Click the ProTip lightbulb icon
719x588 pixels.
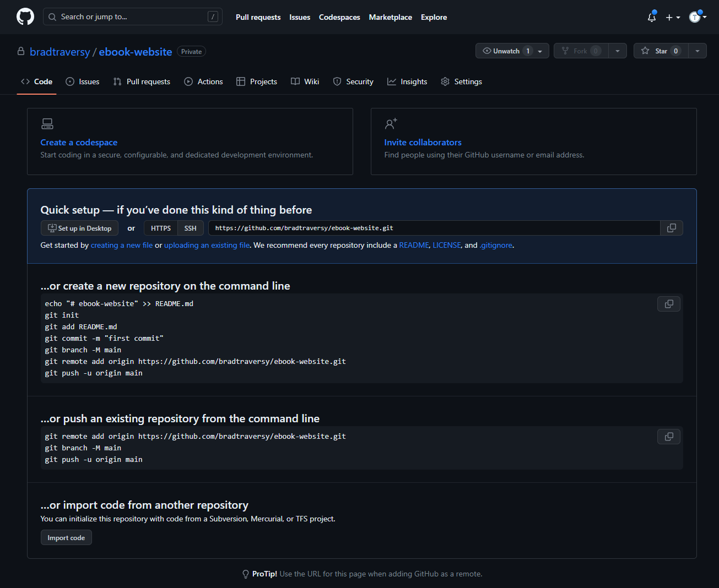click(246, 574)
